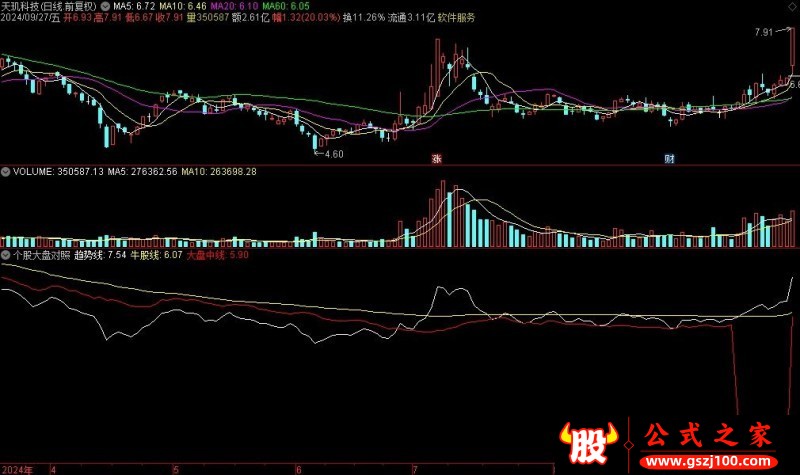Image resolution: width=800 pixels, height=475 pixels.
Task: Click the 4.60 low price annotation
Action: tap(334, 154)
